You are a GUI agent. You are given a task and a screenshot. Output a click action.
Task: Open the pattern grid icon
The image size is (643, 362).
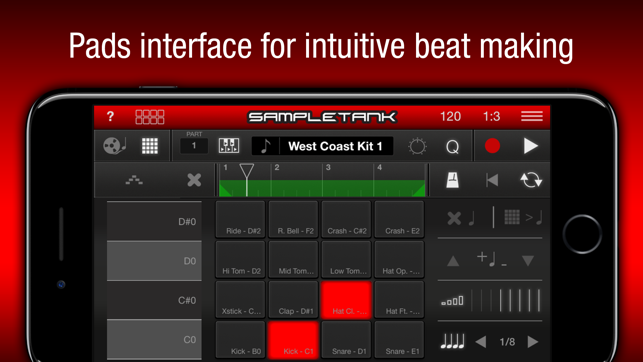click(x=150, y=146)
